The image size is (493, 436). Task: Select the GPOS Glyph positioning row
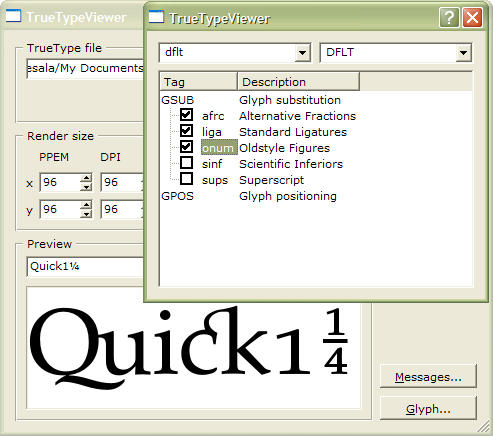tap(249, 196)
